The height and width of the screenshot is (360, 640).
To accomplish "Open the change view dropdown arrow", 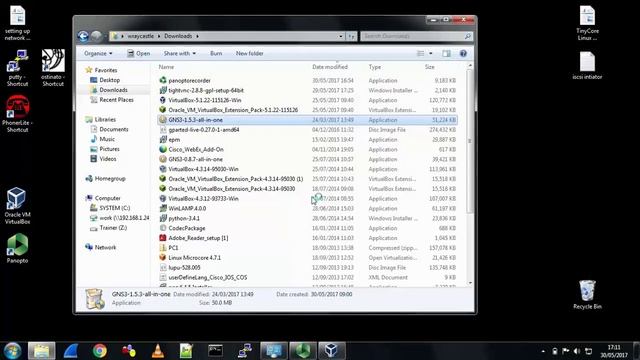I will (x=431, y=53).
